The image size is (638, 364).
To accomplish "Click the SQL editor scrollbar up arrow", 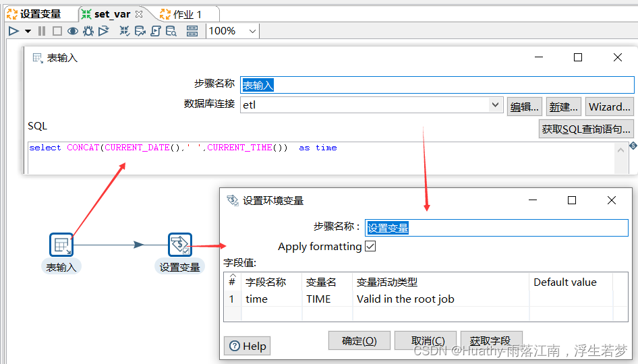I will click(x=620, y=150).
